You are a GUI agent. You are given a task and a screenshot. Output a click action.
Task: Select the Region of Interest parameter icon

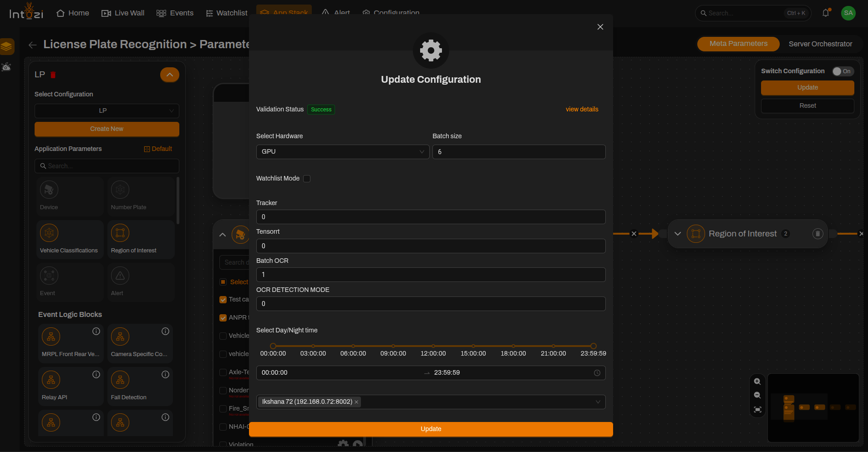(x=120, y=233)
